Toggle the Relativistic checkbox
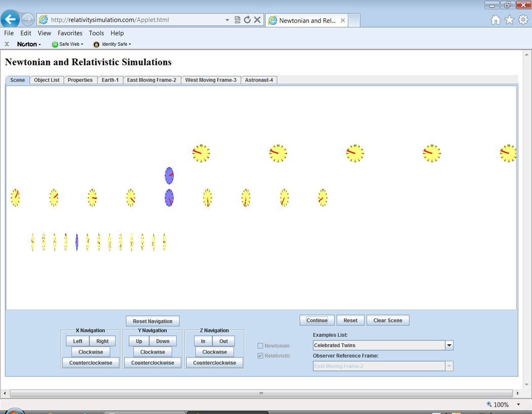The width and height of the screenshot is (532, 414). [x=260, y=356]
